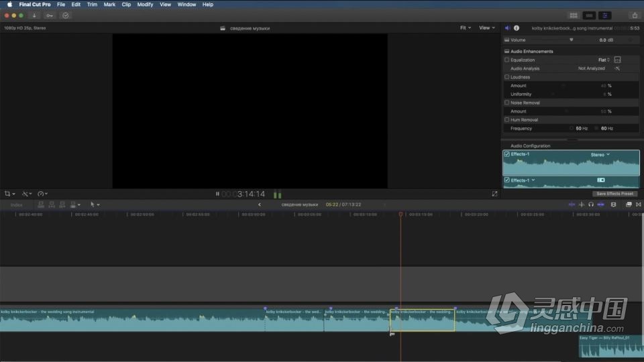This screenshot has height=362, width=644.
Task: Select the 60 Hz frequency radio button
Action: [x=596, y=129]
